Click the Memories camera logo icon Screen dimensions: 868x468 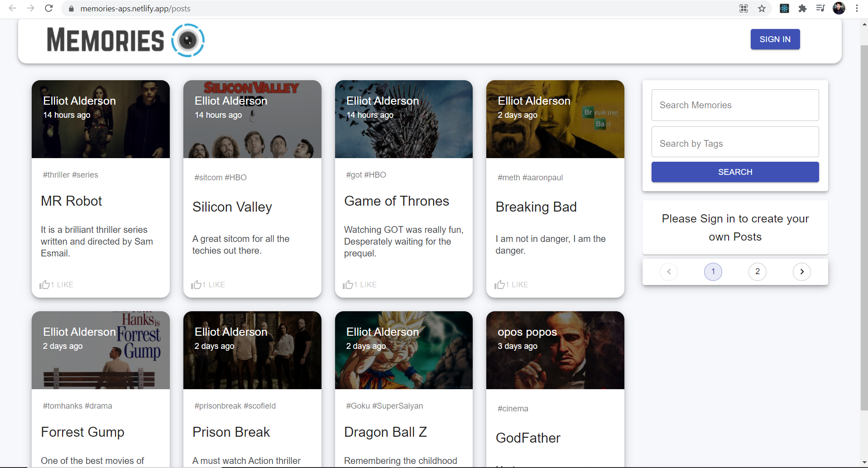pos(188,40)
